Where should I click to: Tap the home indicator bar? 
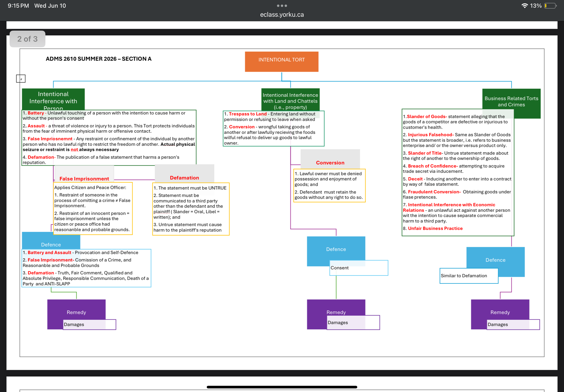(x=282, y=387)
